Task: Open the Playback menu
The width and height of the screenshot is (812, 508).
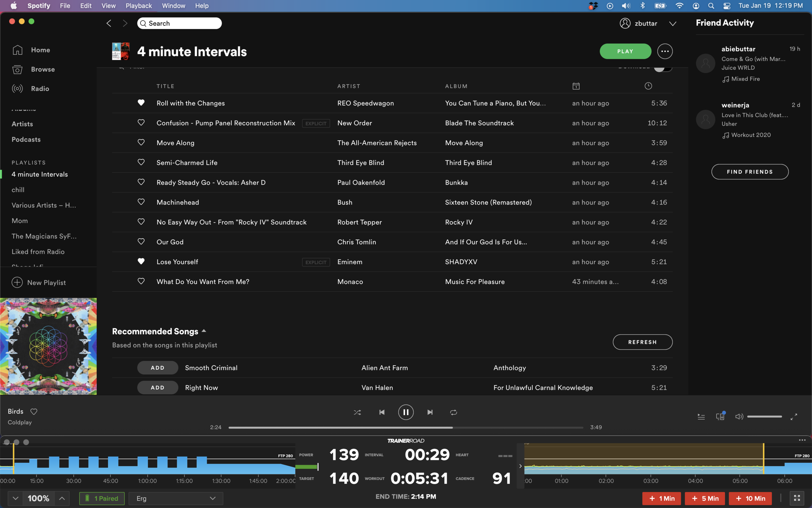Action: point(139,6)
